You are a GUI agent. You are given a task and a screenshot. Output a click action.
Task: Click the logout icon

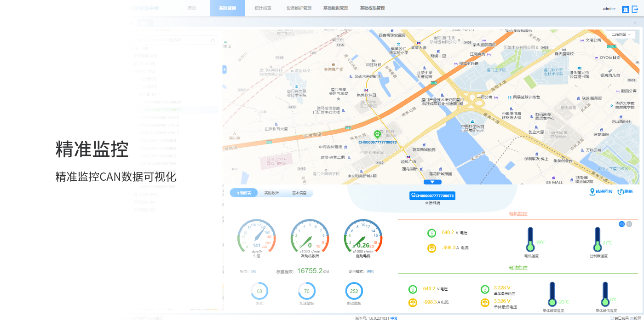(635, 9)
